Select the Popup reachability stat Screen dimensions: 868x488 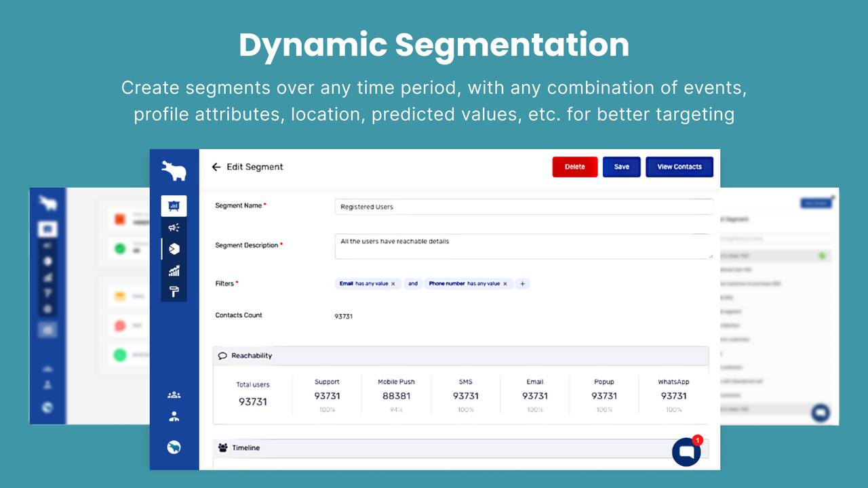(604, 396)
